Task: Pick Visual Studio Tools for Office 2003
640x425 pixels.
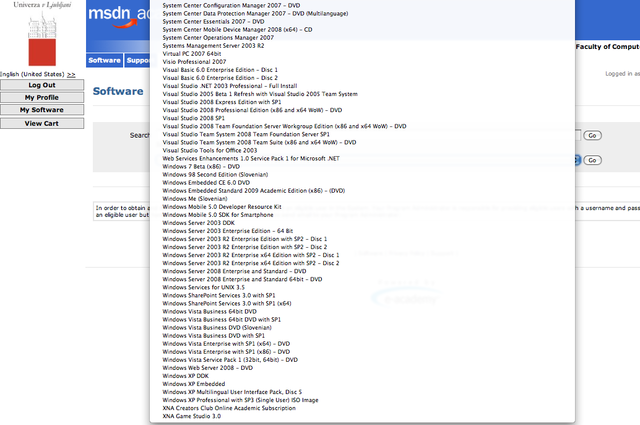Action: [x=210, y=151]
